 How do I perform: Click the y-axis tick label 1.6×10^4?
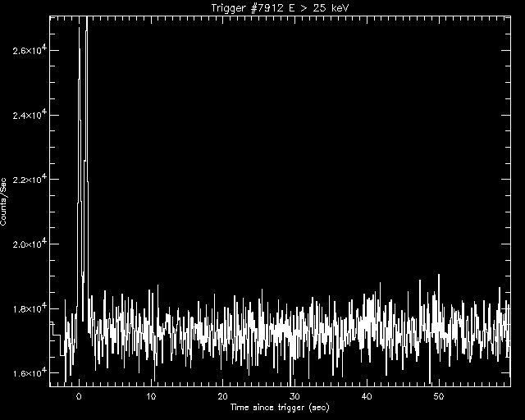pyautogui.click(x=29, y=372)
